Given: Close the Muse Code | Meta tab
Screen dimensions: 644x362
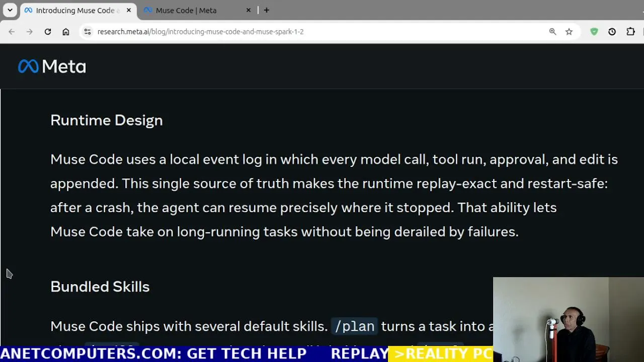Looking at the screenshot, I should [248, 10].
